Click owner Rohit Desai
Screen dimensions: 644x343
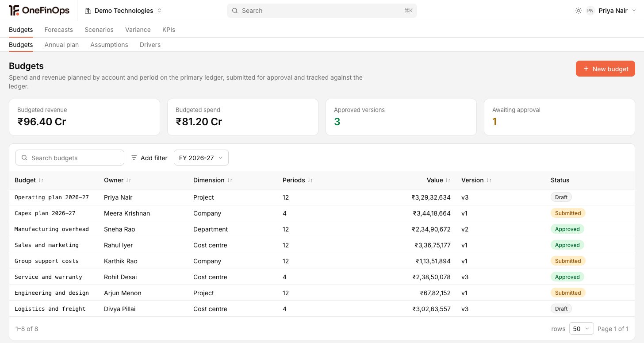(120, 277)
